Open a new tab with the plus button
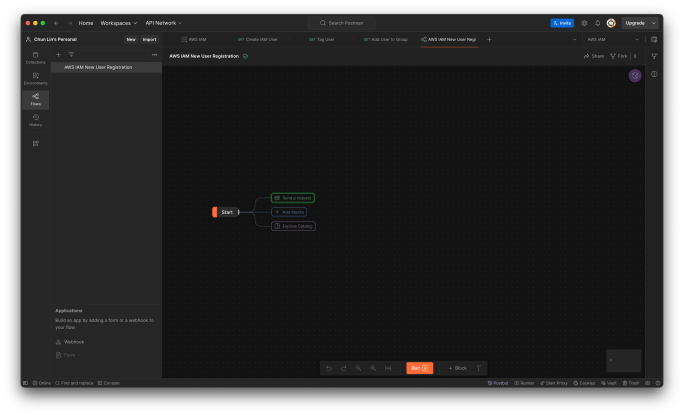Viewport: 684px width, 415px height. click(x=489, y=40)
